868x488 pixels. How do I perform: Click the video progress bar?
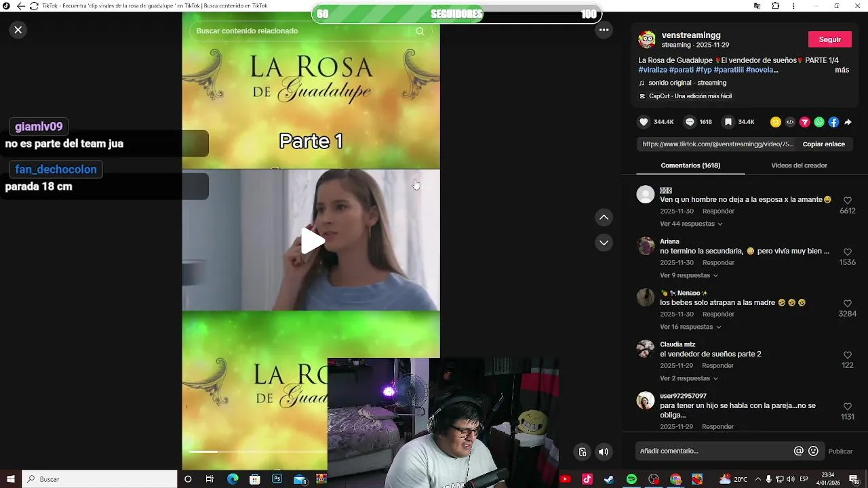(258, 451)
